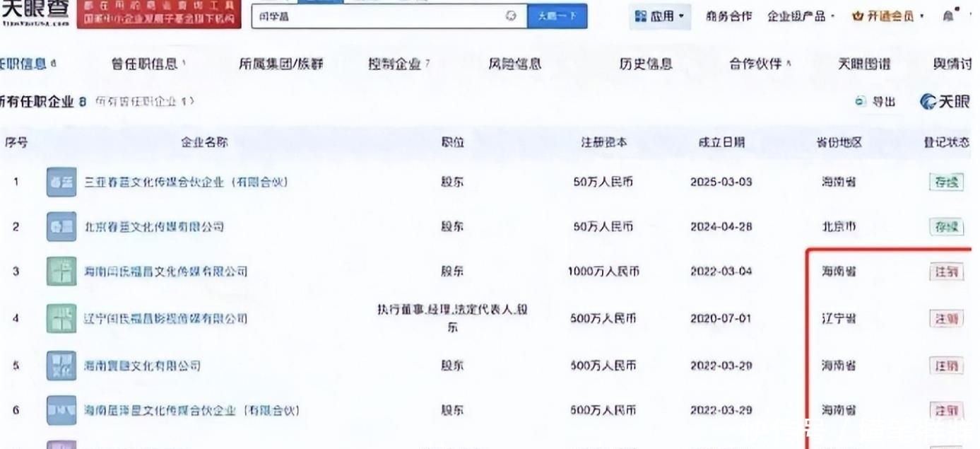
Task: Click the Tianyancha logo at top left
Action: coord(35,12)
